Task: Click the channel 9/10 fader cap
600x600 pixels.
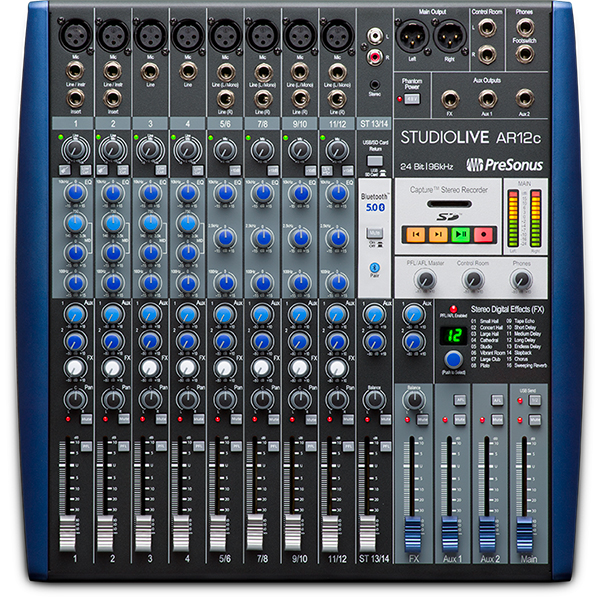Action: (292, 533)
